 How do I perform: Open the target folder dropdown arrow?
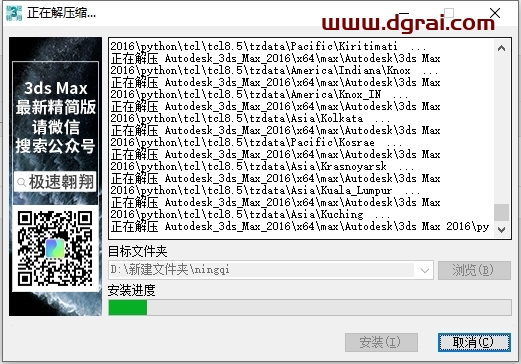coord(424,270)
